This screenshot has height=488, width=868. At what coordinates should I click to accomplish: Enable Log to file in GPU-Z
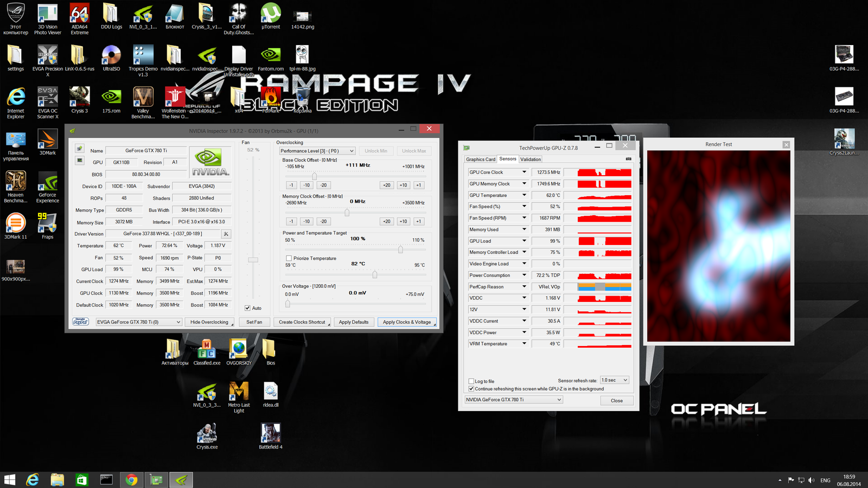(471, 381)
